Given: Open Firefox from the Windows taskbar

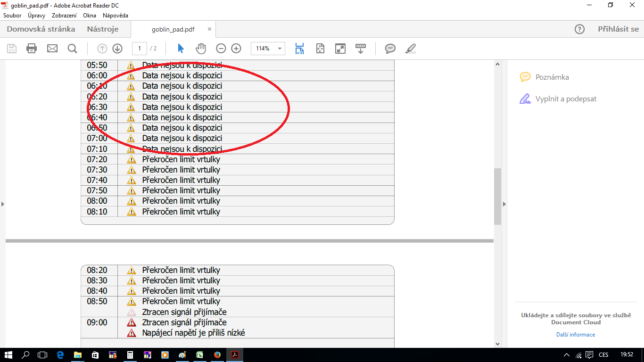Looking at the screenshot, I should (217, 355).
